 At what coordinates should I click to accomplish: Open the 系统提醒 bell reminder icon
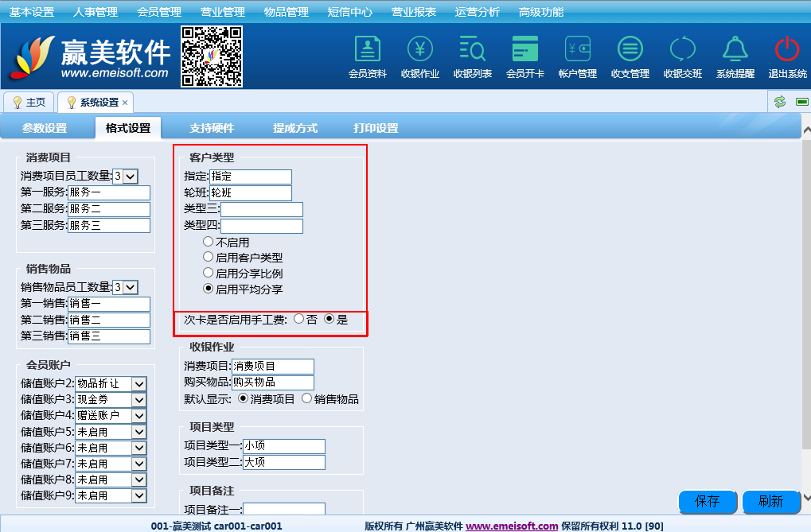point(735,49)
